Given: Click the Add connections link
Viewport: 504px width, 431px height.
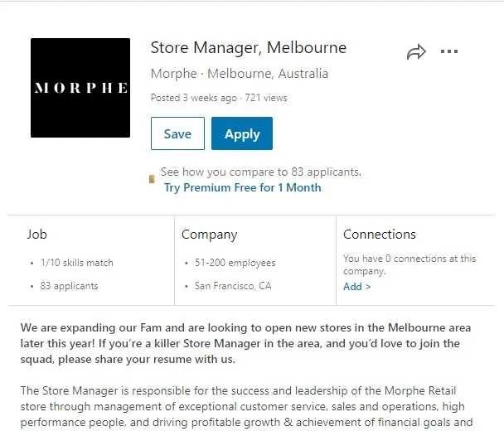Looking at the screenshot, I should pyautogui.click(x=356, y=287).
